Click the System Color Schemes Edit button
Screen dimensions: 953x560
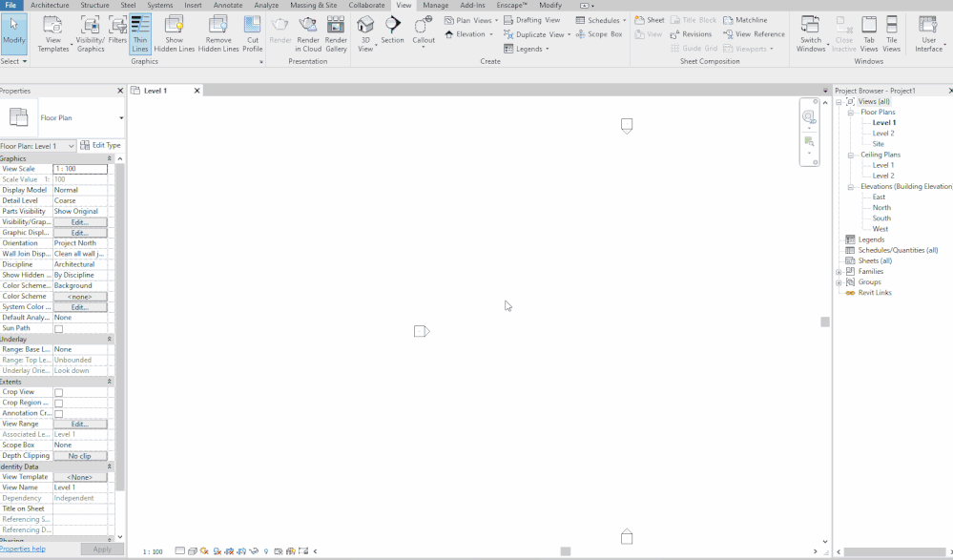click(80, 307)
